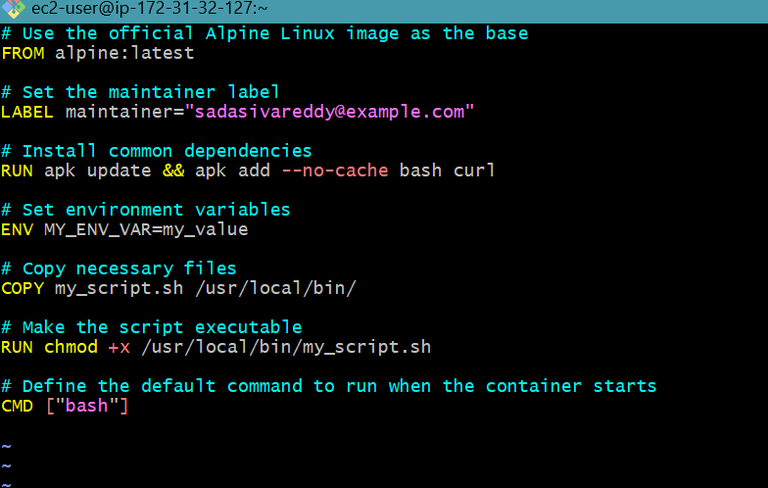Click the COPY instruction keyword

pyautogui.click(x=23, y=288)
